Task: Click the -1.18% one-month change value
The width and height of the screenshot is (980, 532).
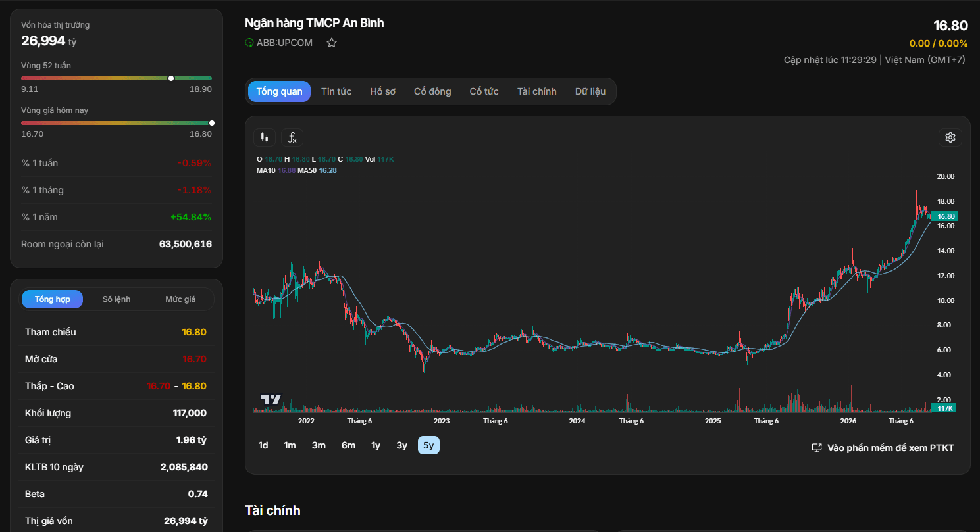Action: tap(194, 190)
